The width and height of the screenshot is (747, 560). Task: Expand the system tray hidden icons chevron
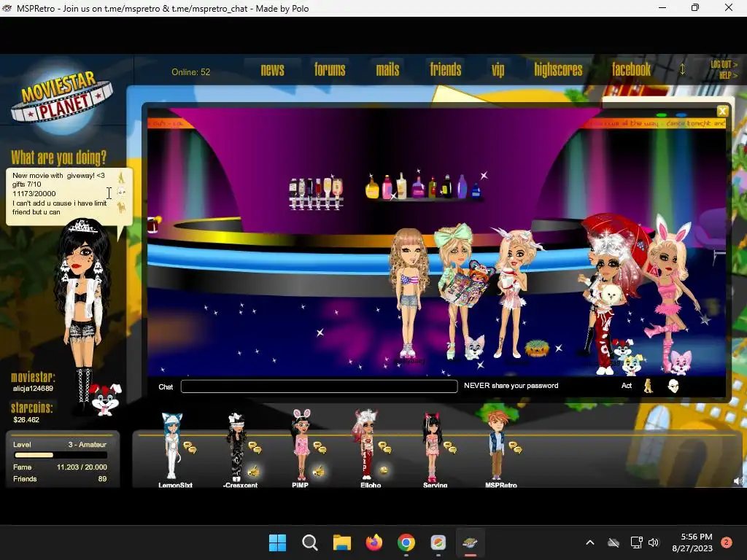pos(589,542)
